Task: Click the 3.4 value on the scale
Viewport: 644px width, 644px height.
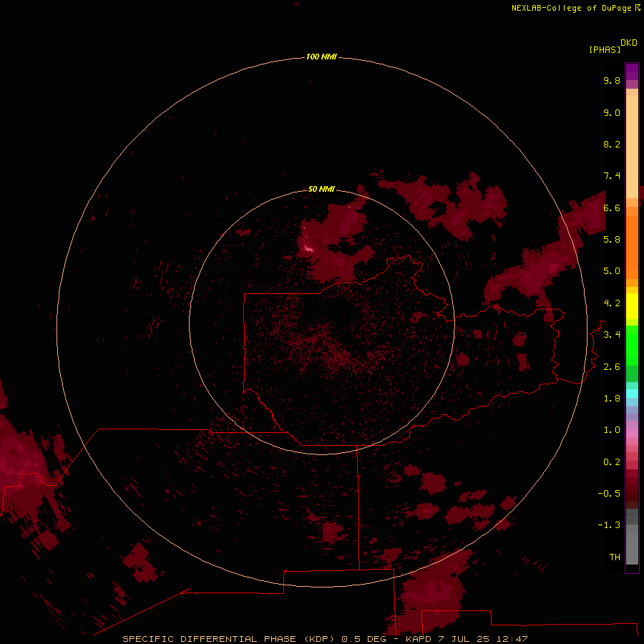Action: [612, 335]
